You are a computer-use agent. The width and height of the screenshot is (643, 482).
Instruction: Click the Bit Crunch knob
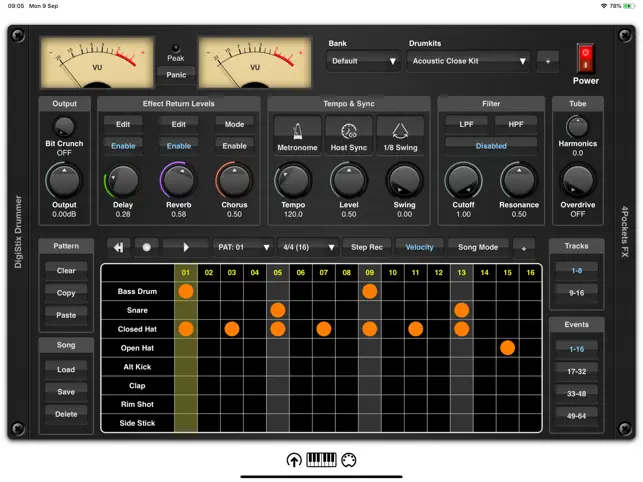click(x=64, y=126)
